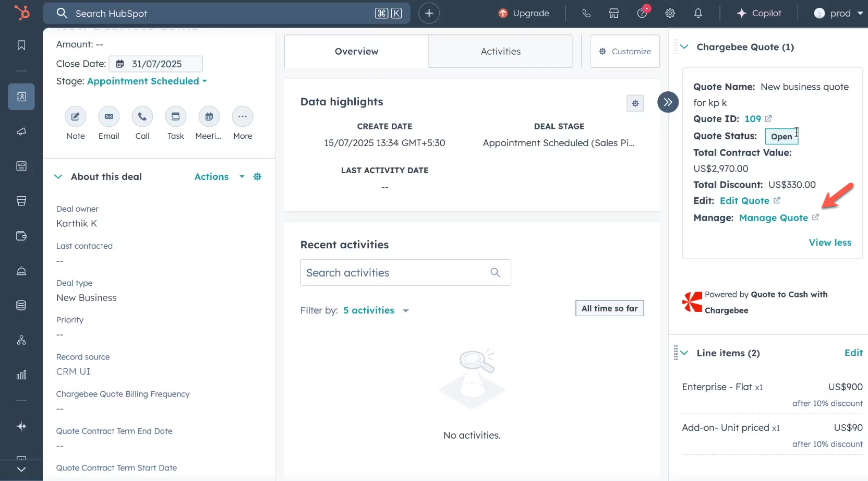868x481 pixels.
Task: Click the HubSpot sprocket logo
Action: click(x=21, y=13)
